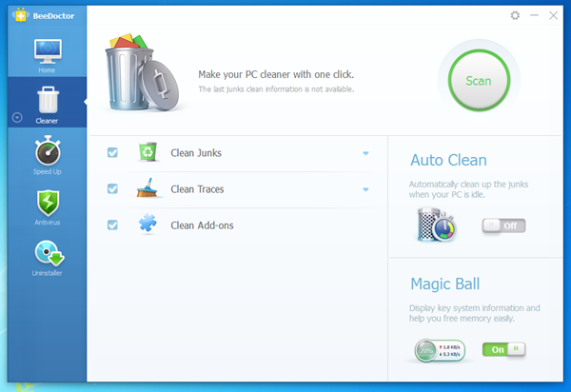Open the Uninstaller disc icon
This screenshot has height=392, width=571.
(x=49, y=252)
